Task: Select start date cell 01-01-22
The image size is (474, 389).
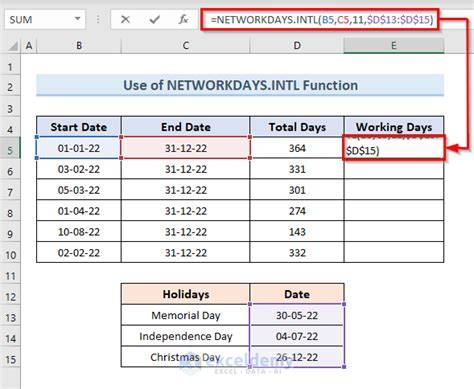Action: (79, 148)
